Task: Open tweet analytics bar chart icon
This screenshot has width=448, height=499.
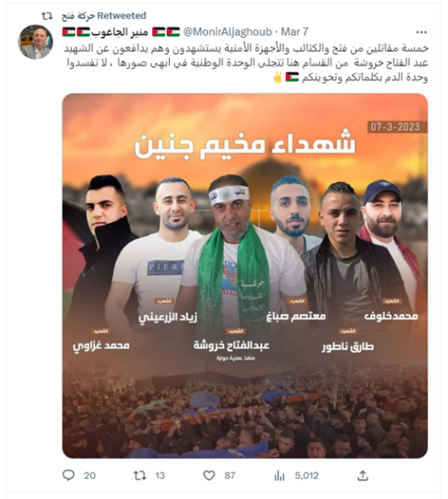Action: point(279,476)
